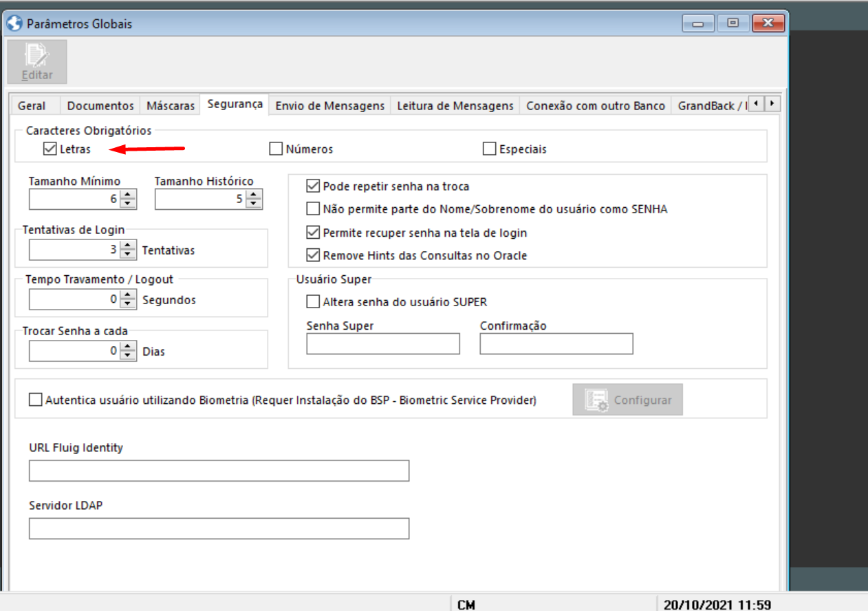Click the Senha Super password field
868x611 pixels.
coord(383,344)
